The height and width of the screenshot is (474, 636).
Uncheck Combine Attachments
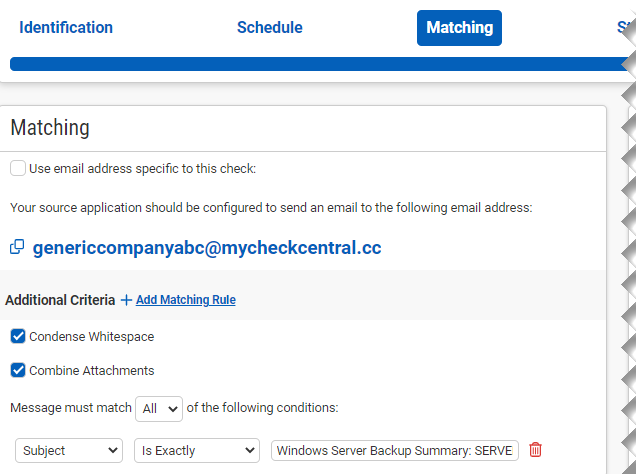pos(18,370)
